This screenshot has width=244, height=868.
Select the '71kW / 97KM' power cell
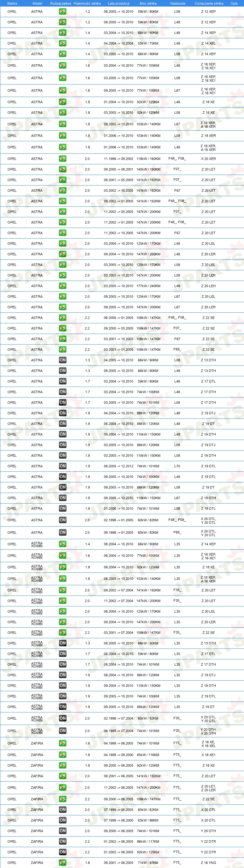pos(148,863)
